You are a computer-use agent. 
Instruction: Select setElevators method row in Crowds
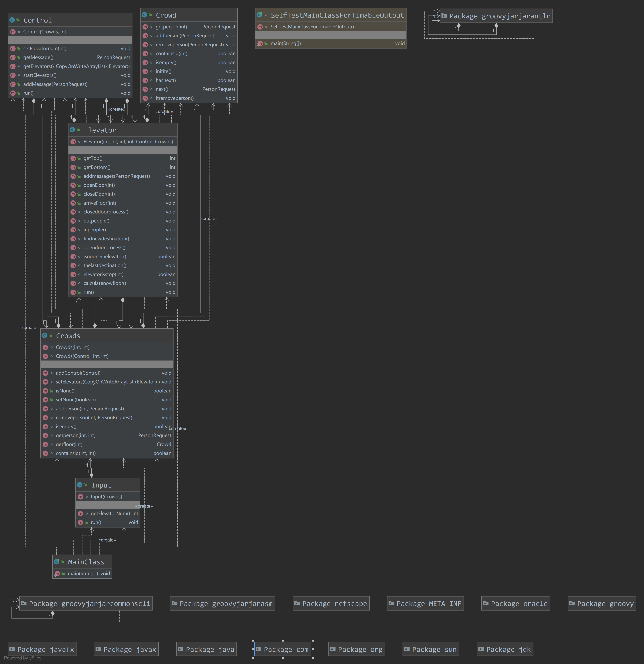point(107,382)
